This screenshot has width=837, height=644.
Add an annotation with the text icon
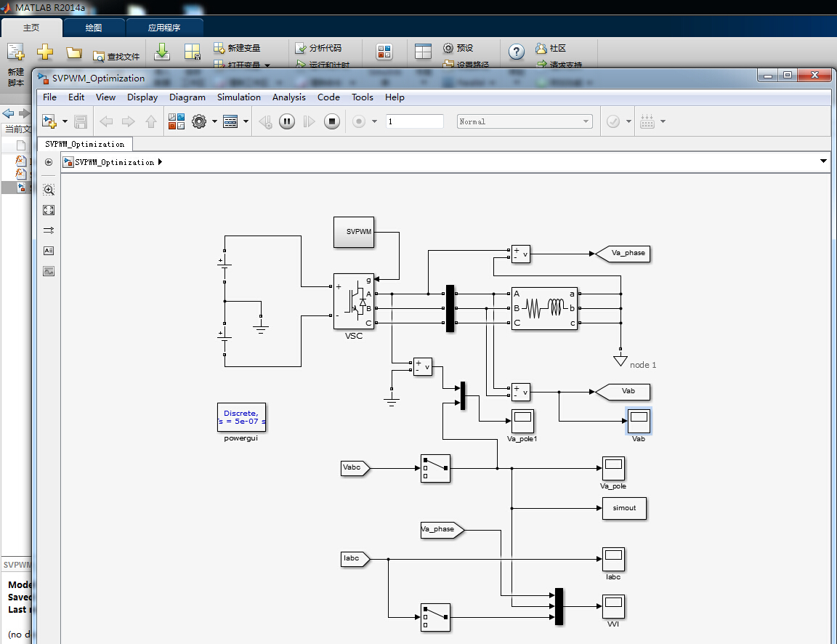(49, 251)
